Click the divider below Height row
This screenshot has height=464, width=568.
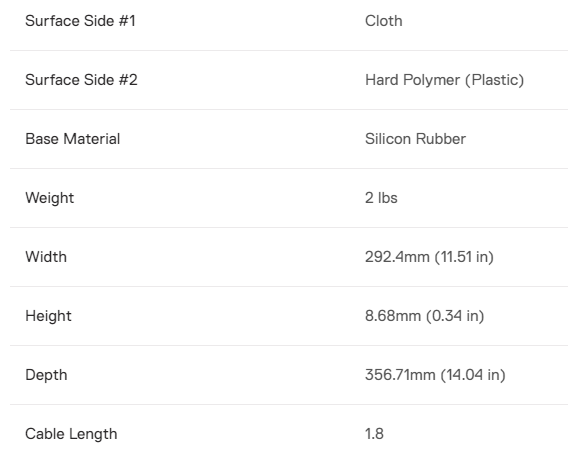point(289,346)
